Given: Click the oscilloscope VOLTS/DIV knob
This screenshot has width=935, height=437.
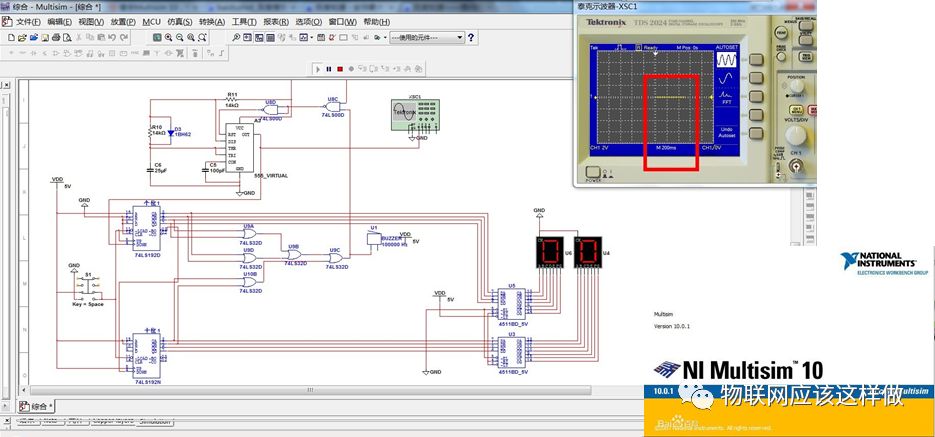Looking at the screenshot, I should click(795, 135).
